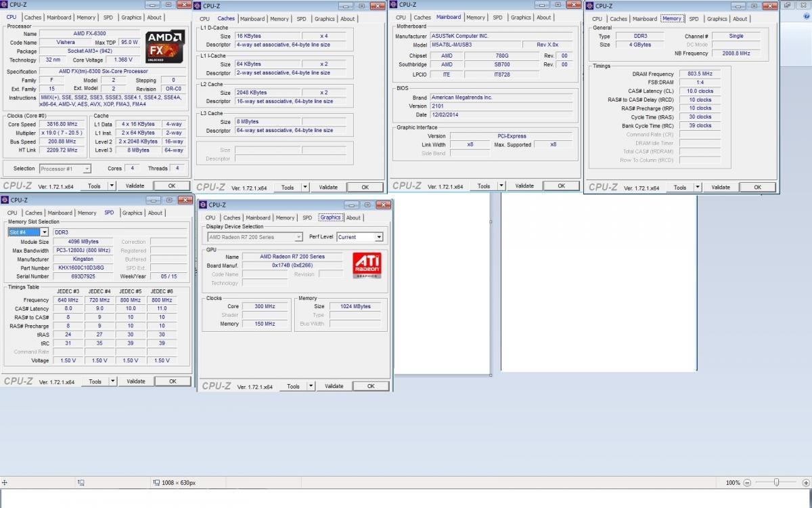This screenshot has width=812, height=508.
Task: Click Validate in the Graphics window
Action: pyautogui.click(x=334, y=386)
